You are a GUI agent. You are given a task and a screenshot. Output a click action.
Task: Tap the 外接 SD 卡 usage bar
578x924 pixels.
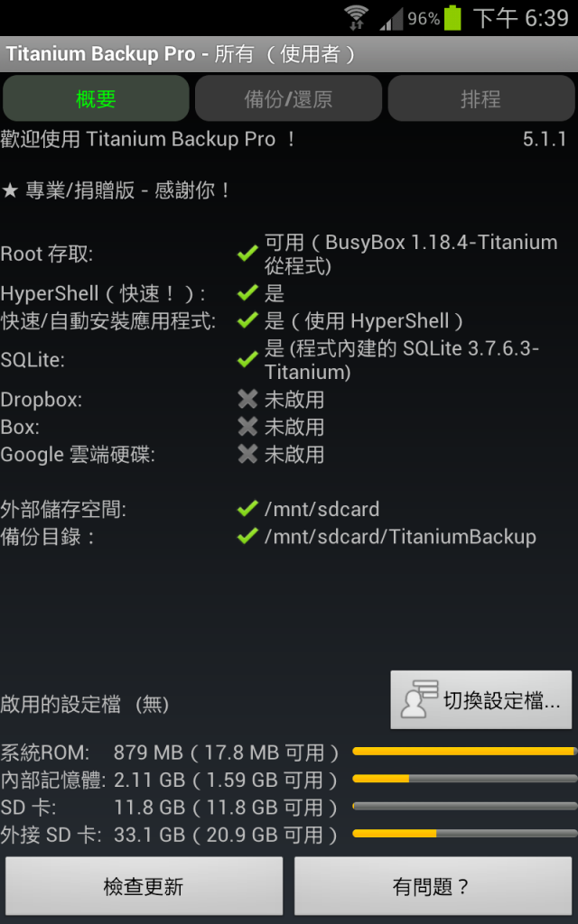[x=465, y=833]
